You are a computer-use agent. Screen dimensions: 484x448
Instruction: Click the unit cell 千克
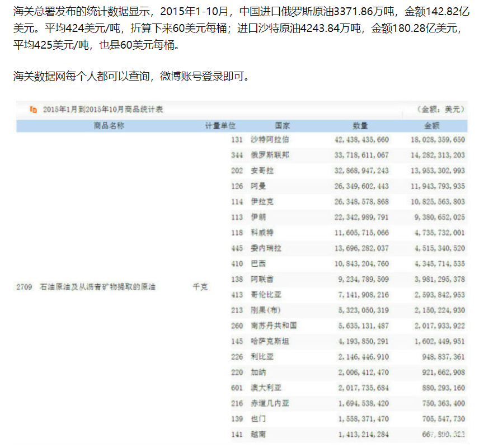pos(200,287)
